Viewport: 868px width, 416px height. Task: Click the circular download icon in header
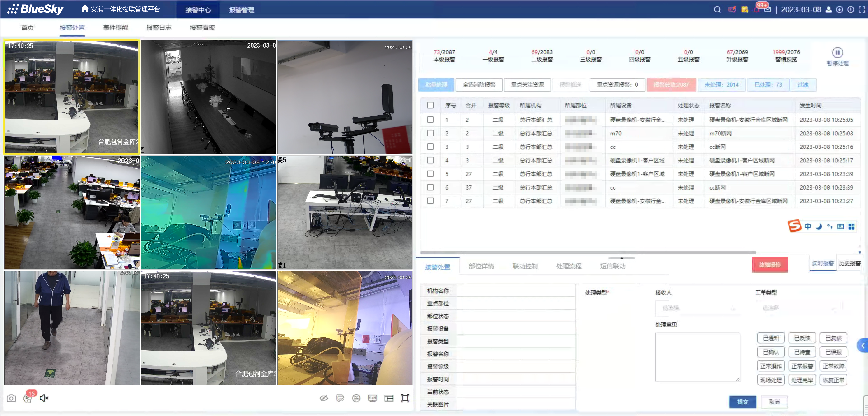coord(840,9)
